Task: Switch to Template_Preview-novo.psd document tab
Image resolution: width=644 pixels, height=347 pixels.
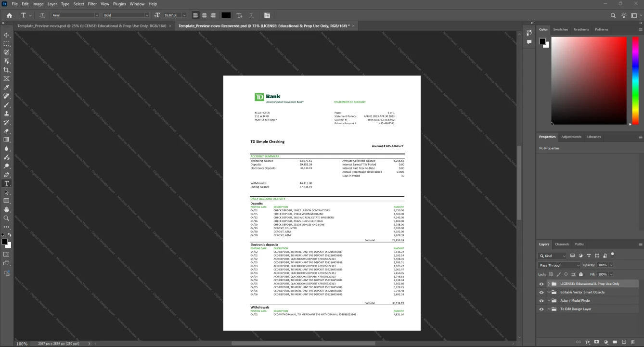Action: 92,26
